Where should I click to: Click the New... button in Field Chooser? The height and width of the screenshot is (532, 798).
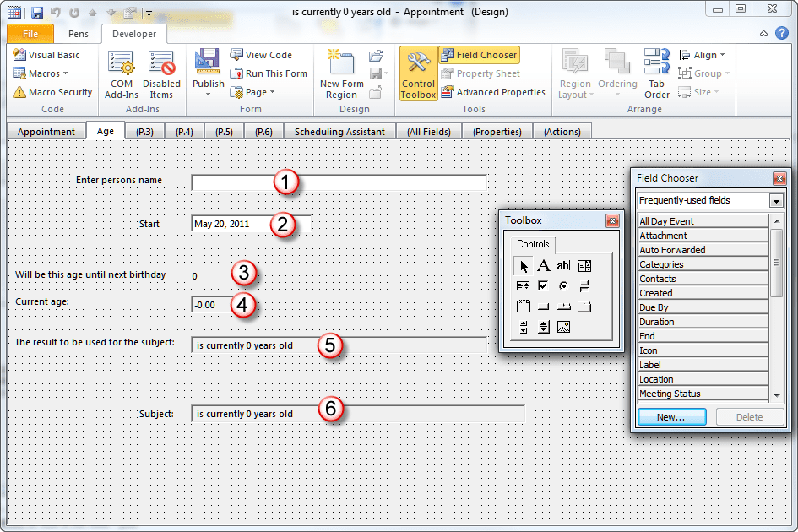672,417
